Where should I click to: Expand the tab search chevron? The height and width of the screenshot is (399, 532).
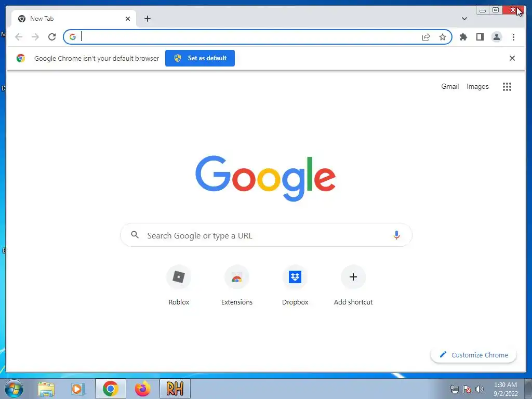click(464, 19)
